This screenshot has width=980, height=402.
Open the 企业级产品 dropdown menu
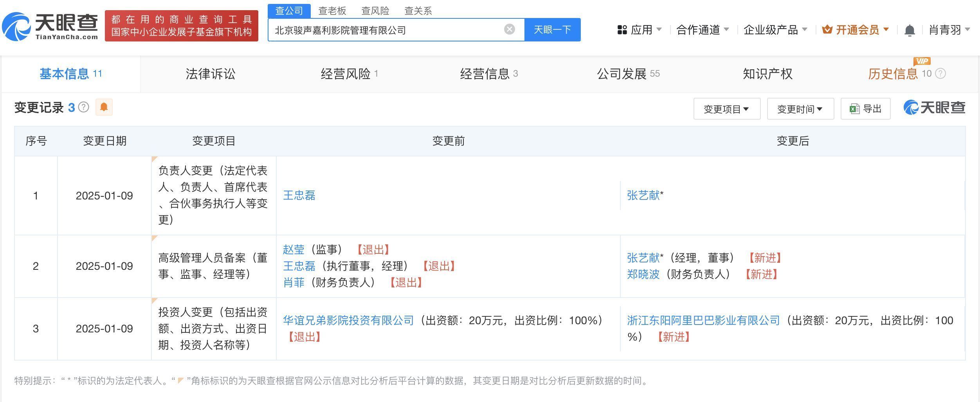[x=775, y=30]
